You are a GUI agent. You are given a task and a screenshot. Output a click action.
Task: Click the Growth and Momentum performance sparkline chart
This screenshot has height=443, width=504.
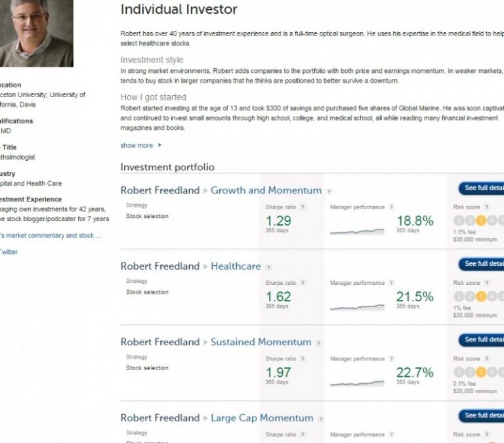[x=357, y=231]
